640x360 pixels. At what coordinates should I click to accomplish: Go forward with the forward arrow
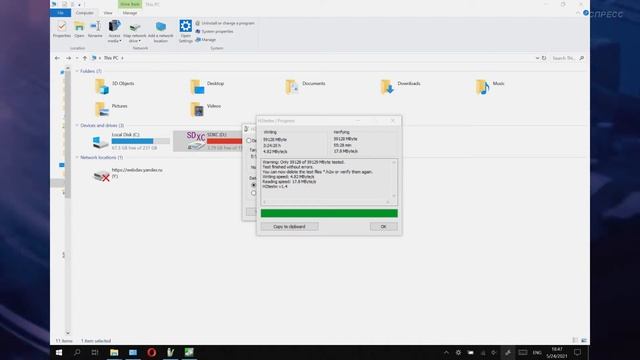click(x=68, y=58)
